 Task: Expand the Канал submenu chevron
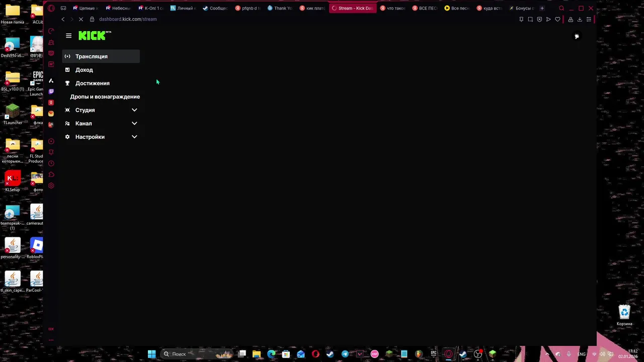tap(134, 123)
